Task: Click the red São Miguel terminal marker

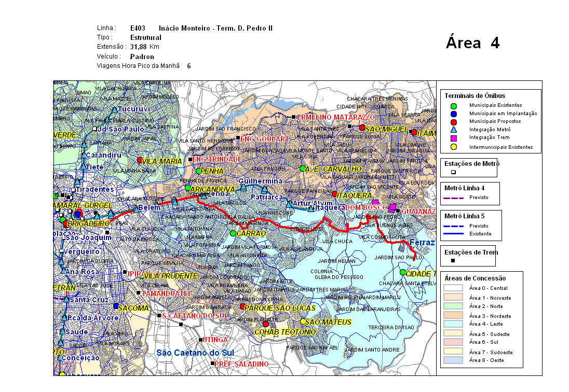Action: click(x=362, y=128)
